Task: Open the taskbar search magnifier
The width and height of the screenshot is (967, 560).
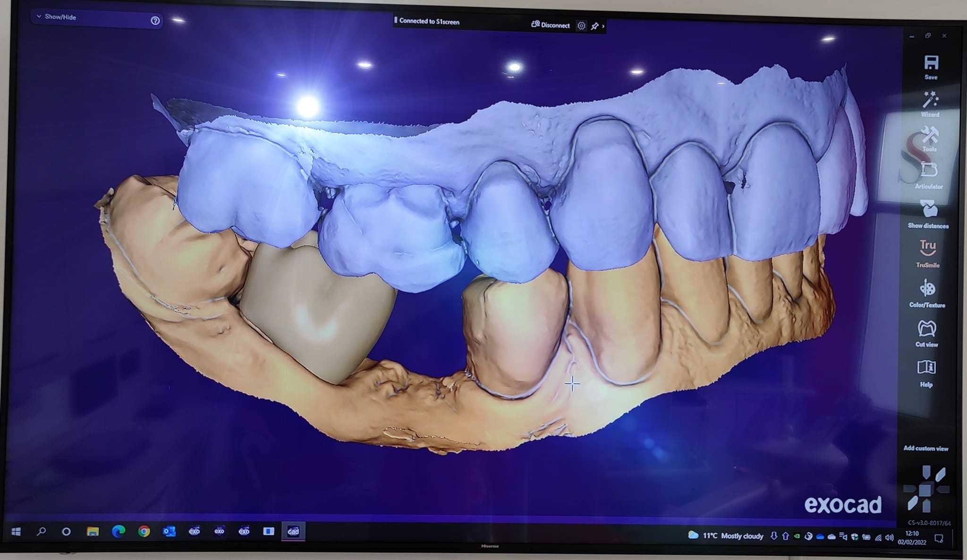Action: [x=41, y=532]
